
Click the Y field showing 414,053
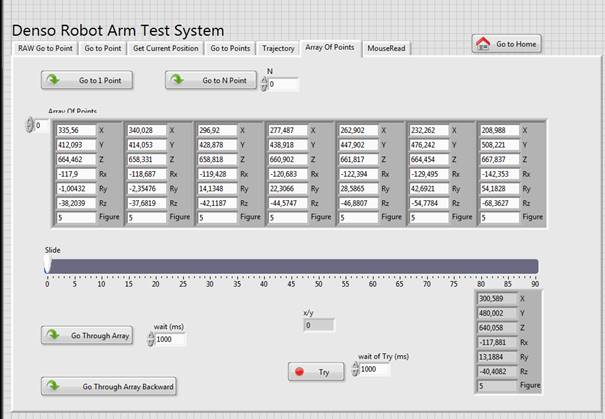point(147,145)
